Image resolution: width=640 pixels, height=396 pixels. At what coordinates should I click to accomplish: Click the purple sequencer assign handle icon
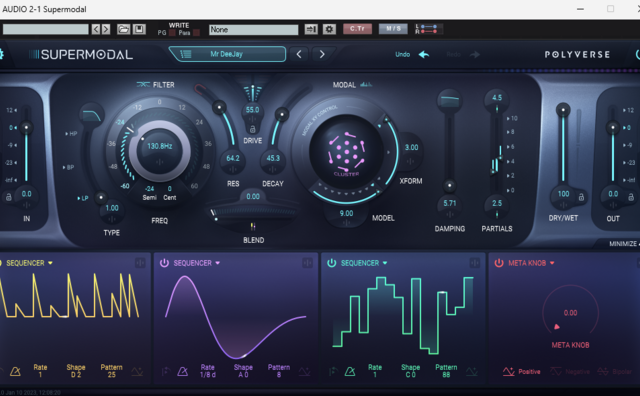[307, 263]
